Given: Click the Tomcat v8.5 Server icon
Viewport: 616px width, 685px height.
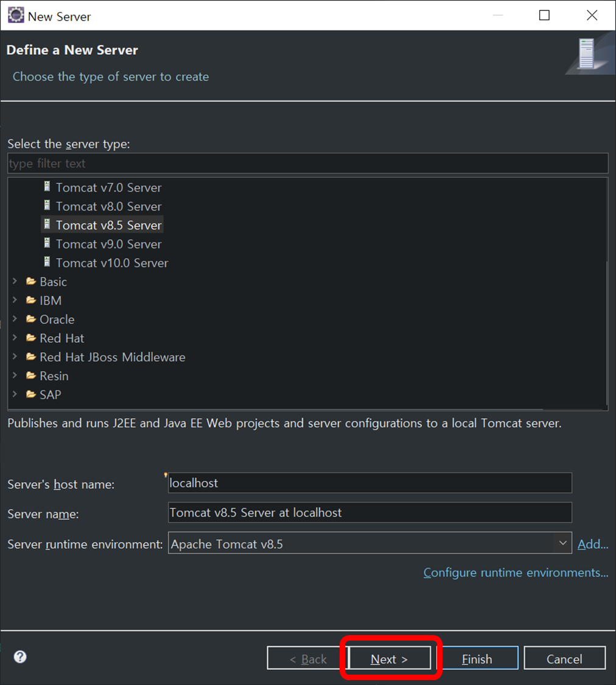Looking at the screenshot, I should (x=47, y=224).
